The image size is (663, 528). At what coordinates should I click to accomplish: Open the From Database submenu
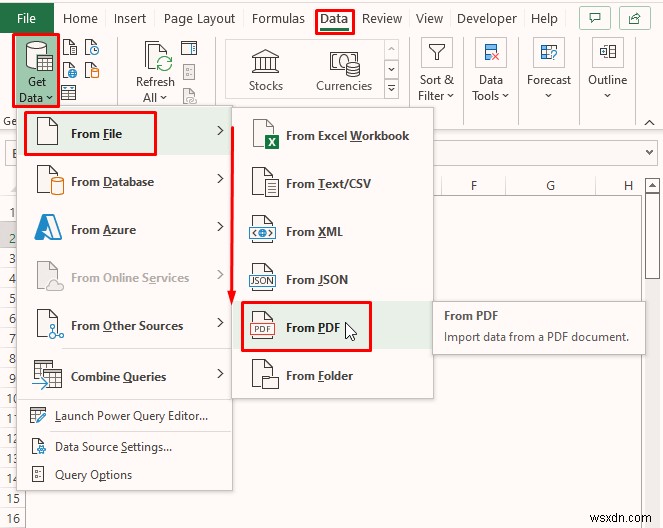tap(124, 181)
